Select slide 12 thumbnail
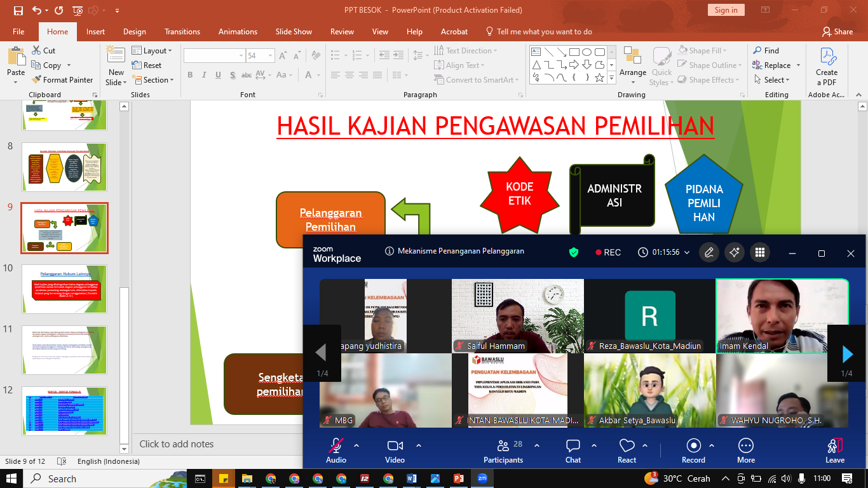Image resolution: width=868 pixels, height=488 pixels. click(x=65, y=411)
